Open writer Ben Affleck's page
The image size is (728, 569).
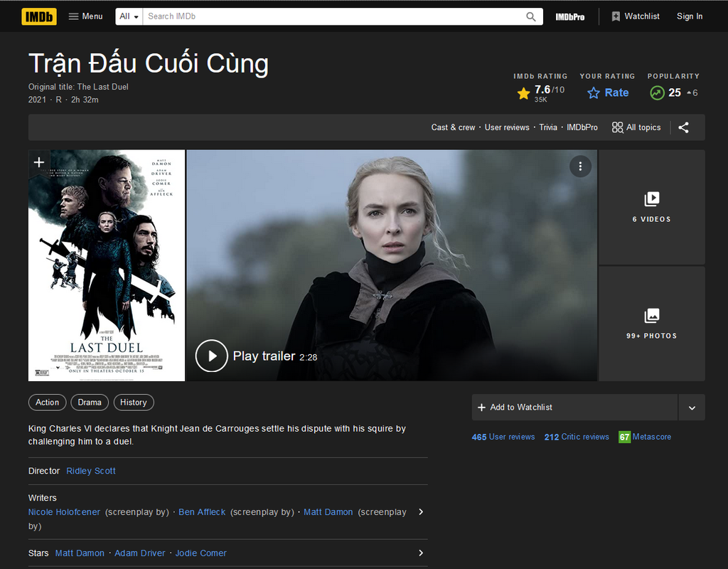[x=202, y=512]
